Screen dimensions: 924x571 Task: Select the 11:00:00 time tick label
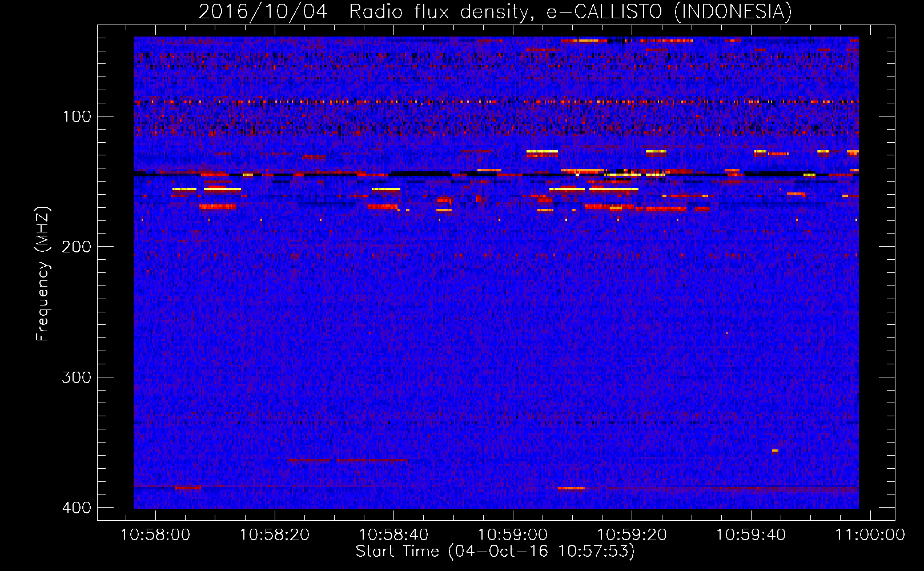(x=870, y=535)
